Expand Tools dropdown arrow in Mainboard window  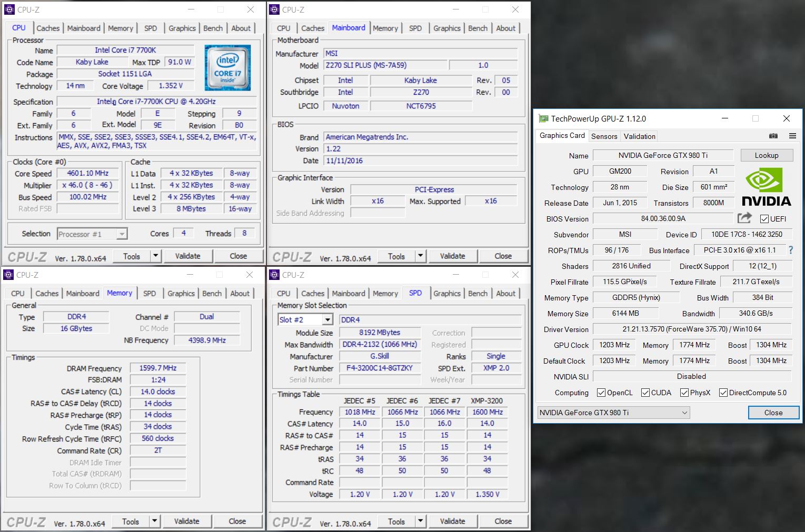[420, 256]
